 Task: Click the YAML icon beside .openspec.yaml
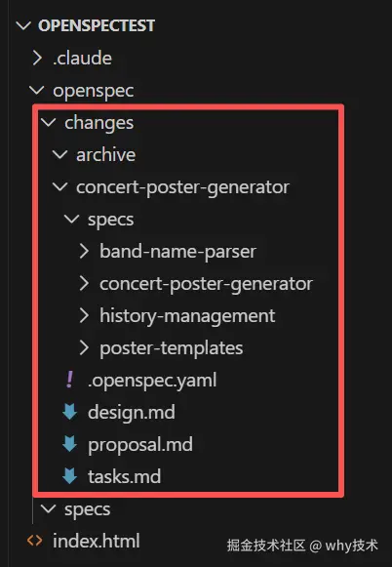[70, 380]
